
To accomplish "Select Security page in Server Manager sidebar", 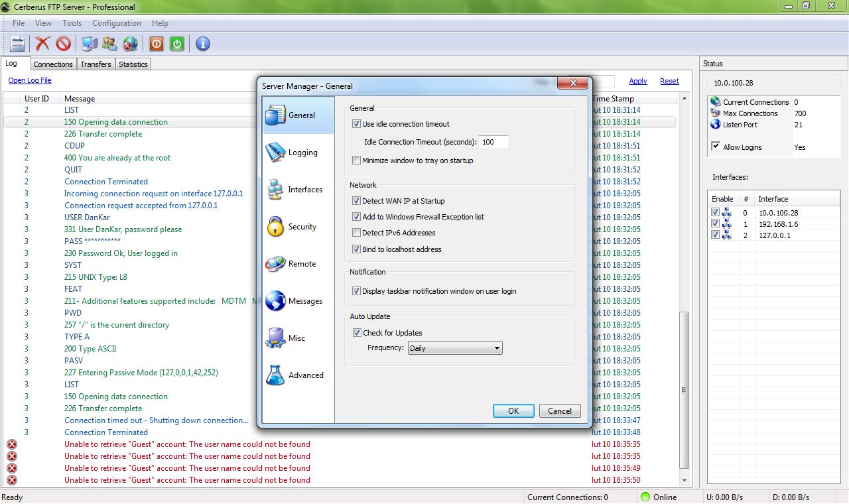I will 298,227.
